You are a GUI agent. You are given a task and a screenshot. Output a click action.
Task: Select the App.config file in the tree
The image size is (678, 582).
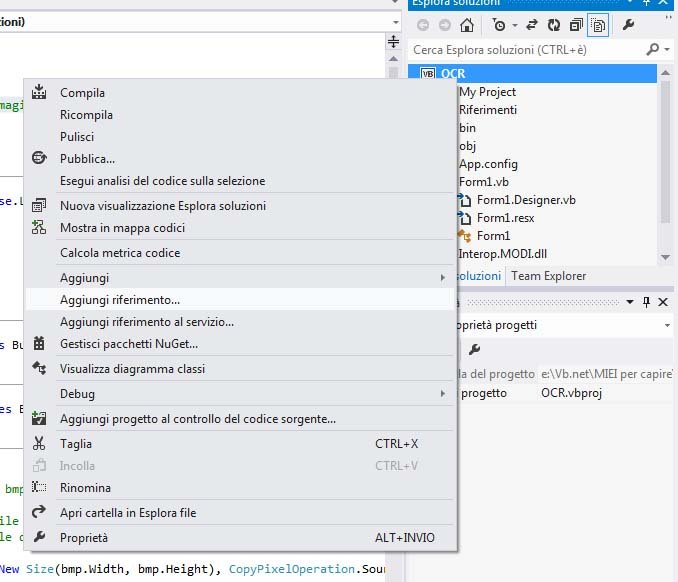(x=488, y=164)
